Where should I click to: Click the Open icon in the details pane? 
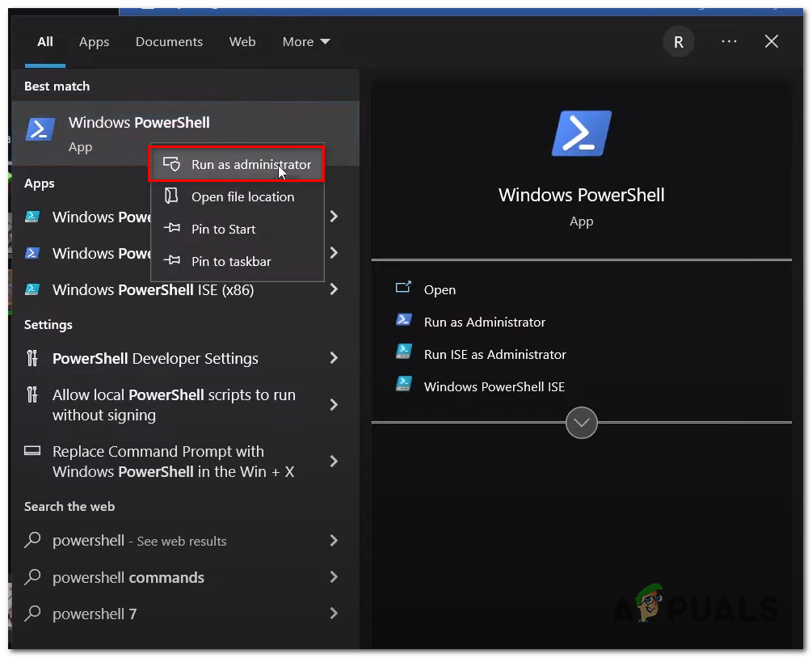click(403, 288)
